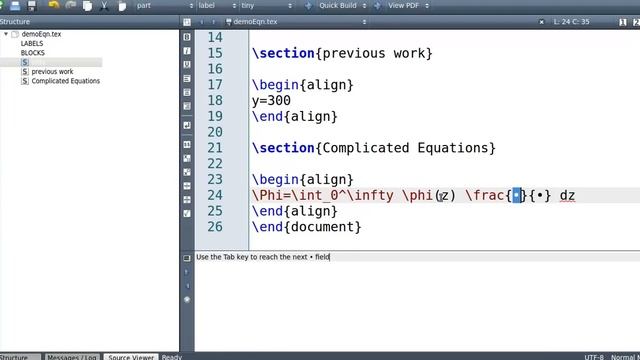Open the Quick Build command dropdown
This screenshot has width=640, height=360.
click(342, 5)
